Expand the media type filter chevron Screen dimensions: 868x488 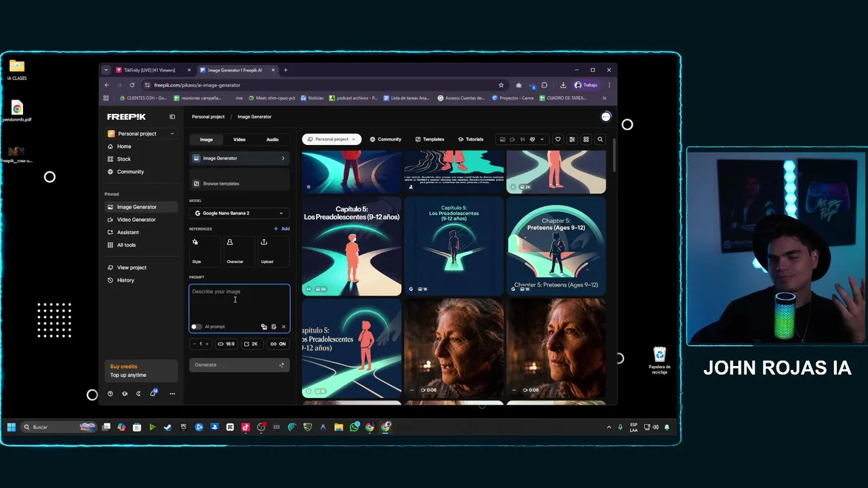(542, 140)
